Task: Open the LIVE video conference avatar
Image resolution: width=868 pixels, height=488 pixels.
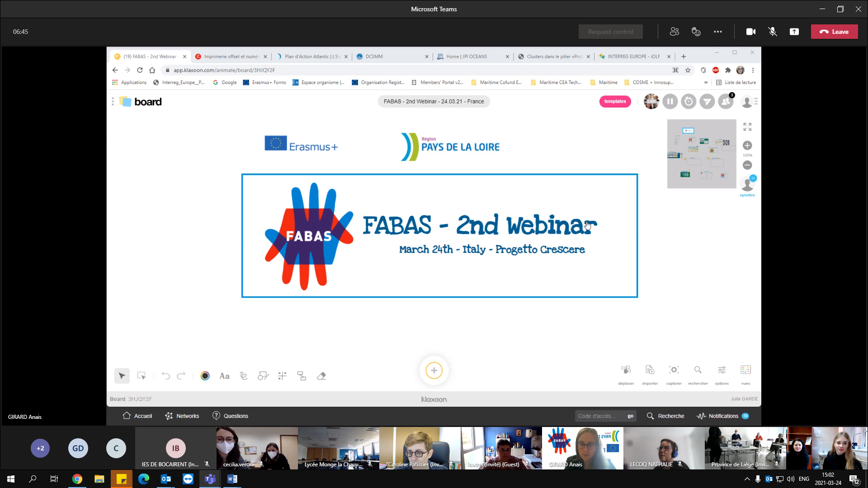Action: [651, 101]
